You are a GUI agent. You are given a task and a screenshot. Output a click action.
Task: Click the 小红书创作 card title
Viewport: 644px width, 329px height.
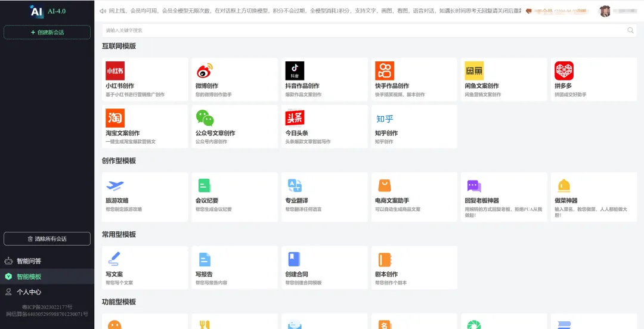pyautogui.click(x=120, y=86)
